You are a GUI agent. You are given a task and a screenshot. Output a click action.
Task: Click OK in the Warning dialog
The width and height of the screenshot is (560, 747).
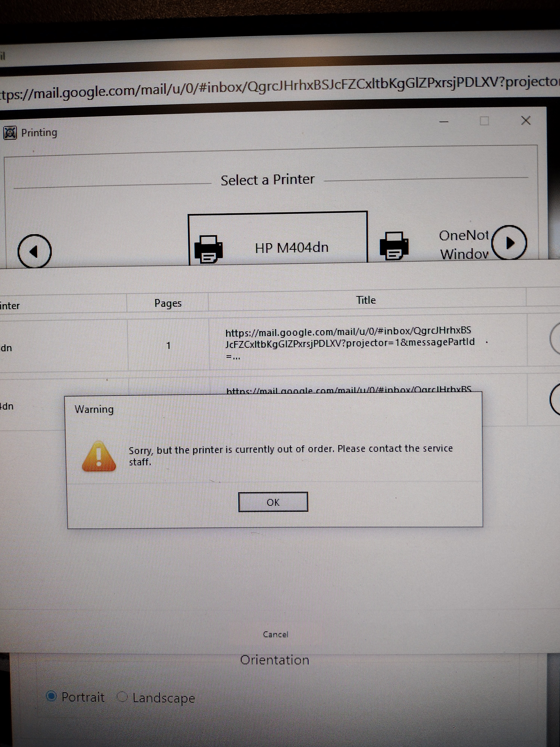pos(273,502)
